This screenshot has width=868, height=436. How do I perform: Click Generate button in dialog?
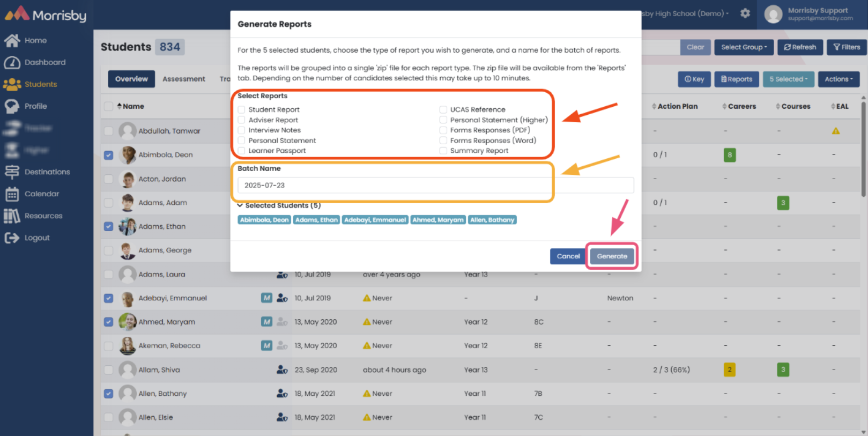612,256
